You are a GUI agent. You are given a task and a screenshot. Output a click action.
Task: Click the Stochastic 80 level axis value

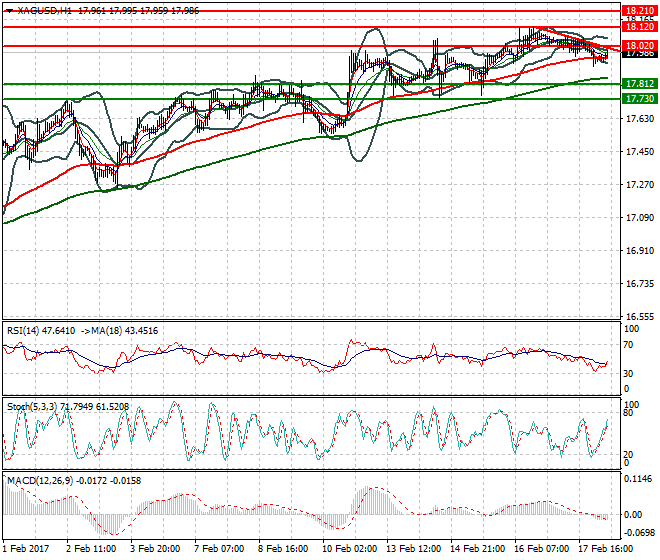[628, 413]
